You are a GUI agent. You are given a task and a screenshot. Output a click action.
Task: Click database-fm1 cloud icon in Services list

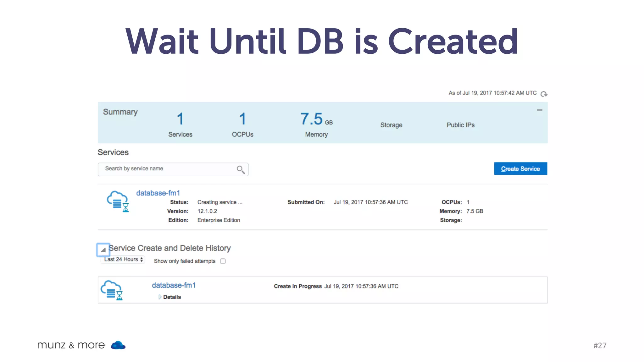pos(118,201)
